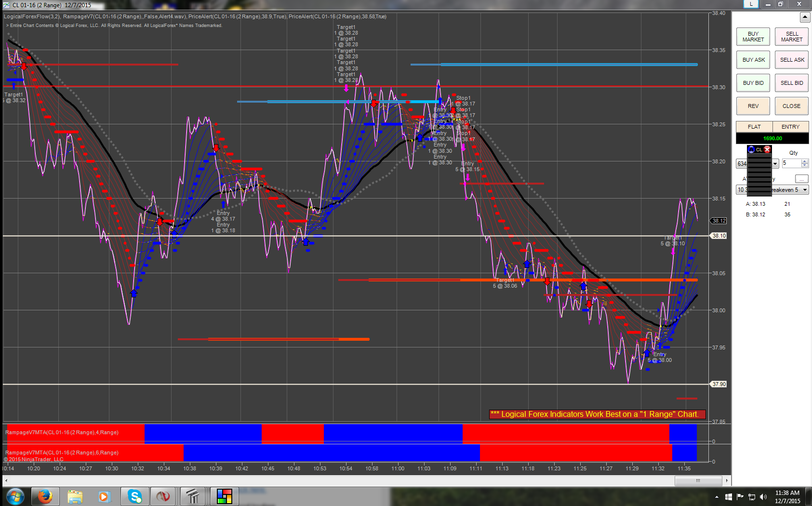Click the blue A icon on the CL popup

click(751, 149)
